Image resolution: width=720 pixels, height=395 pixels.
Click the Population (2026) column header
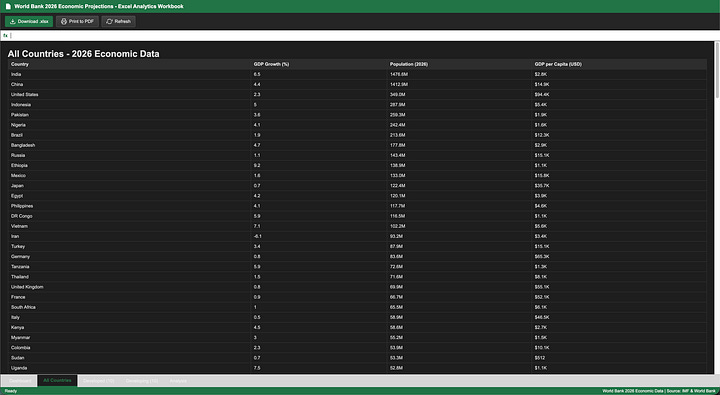tap(459, 64)
